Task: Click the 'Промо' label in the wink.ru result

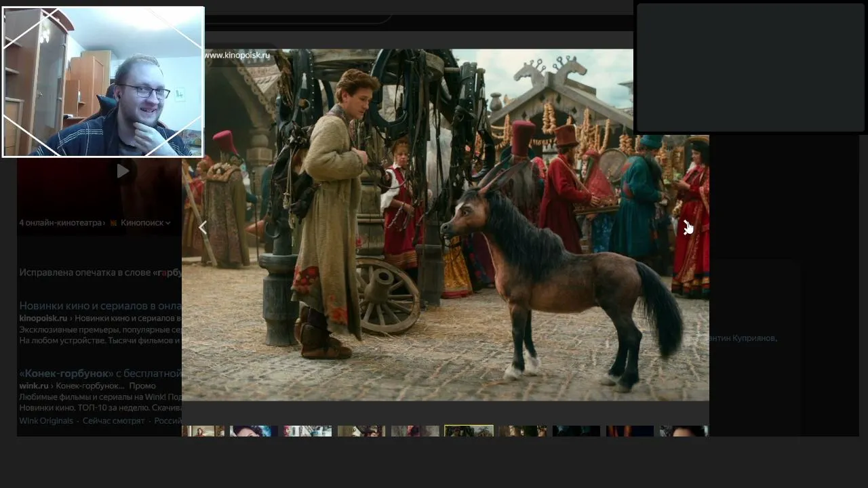Action: [142, 386]
